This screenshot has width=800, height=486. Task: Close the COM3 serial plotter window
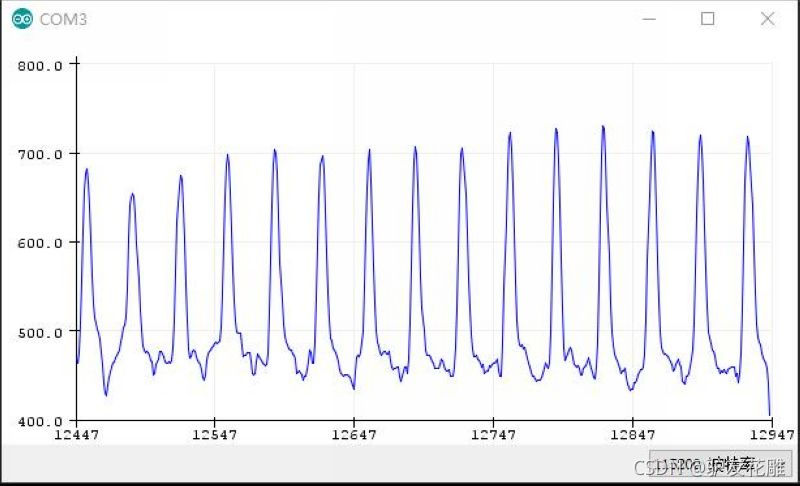(x=767, y=19)
